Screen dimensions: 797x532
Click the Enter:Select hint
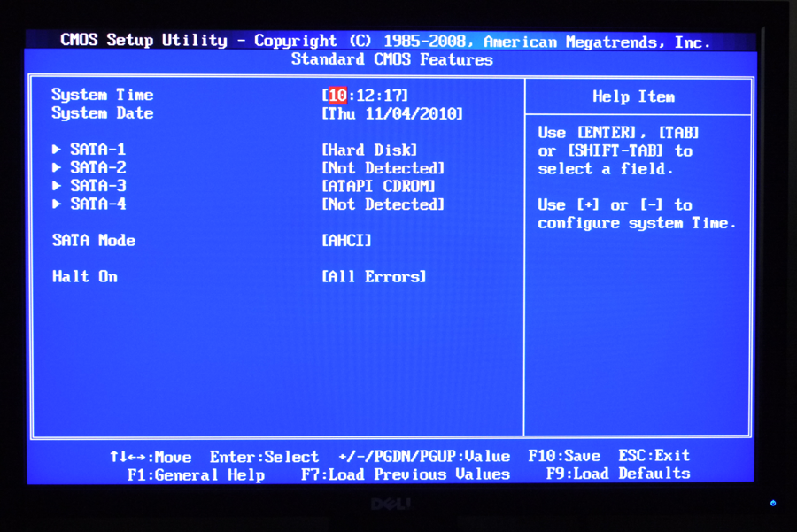264,457
